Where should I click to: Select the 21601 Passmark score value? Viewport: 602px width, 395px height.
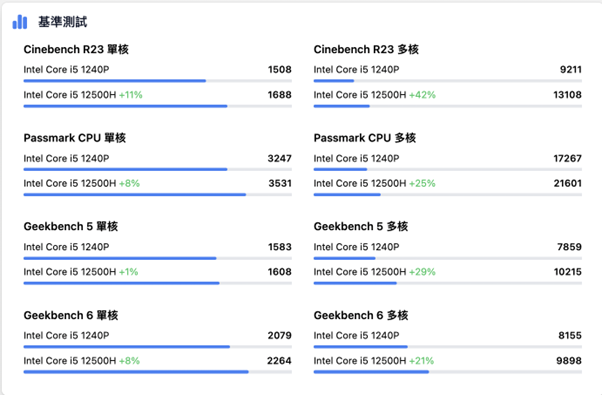567,183
